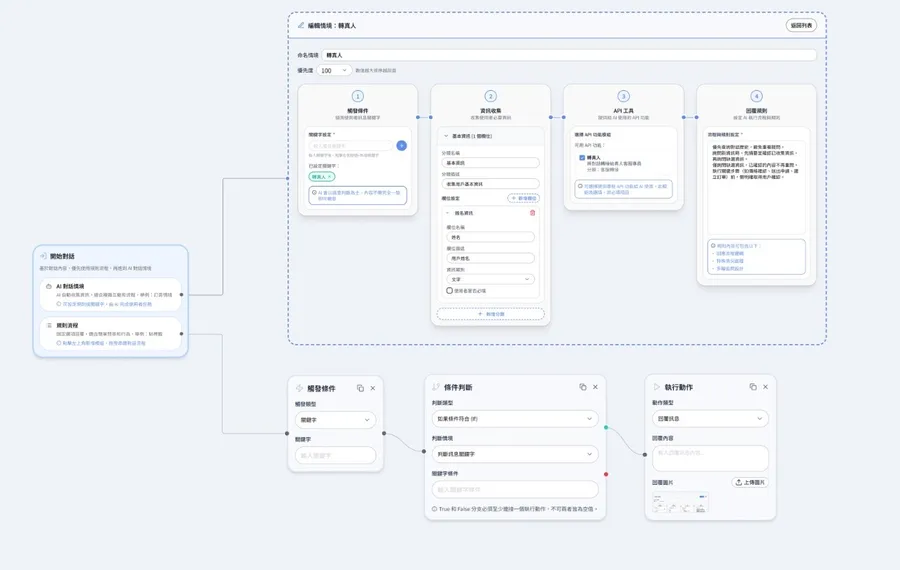The height and width of the screenshot is (570, 900).
Task: Open the 判斷類型 dropdown
Action: coord(515,418)
